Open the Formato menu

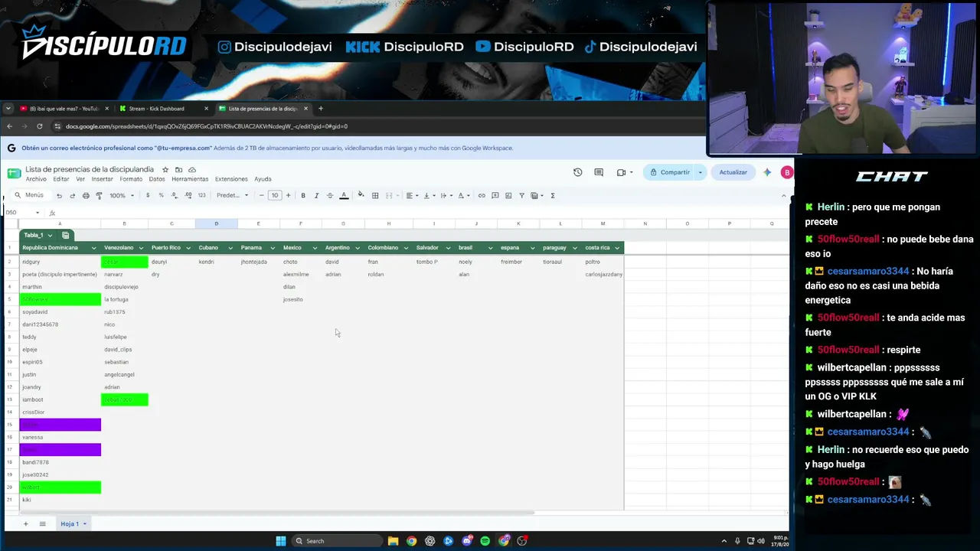coord(131,179)
